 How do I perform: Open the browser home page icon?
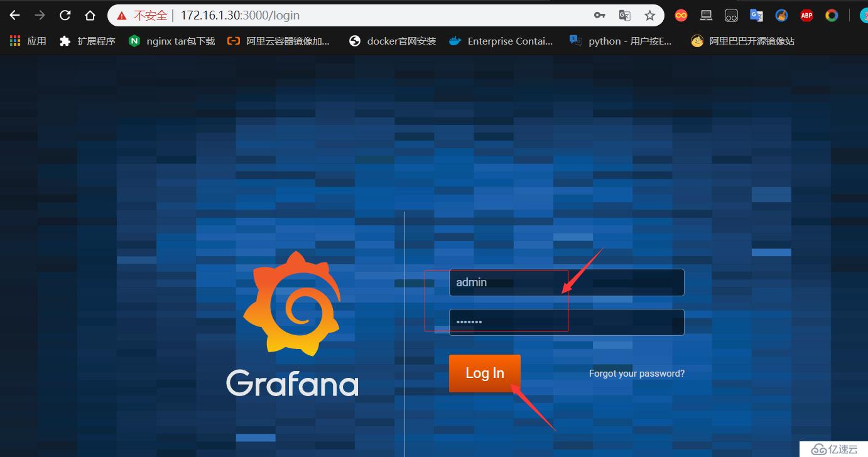tap(90, 15)
